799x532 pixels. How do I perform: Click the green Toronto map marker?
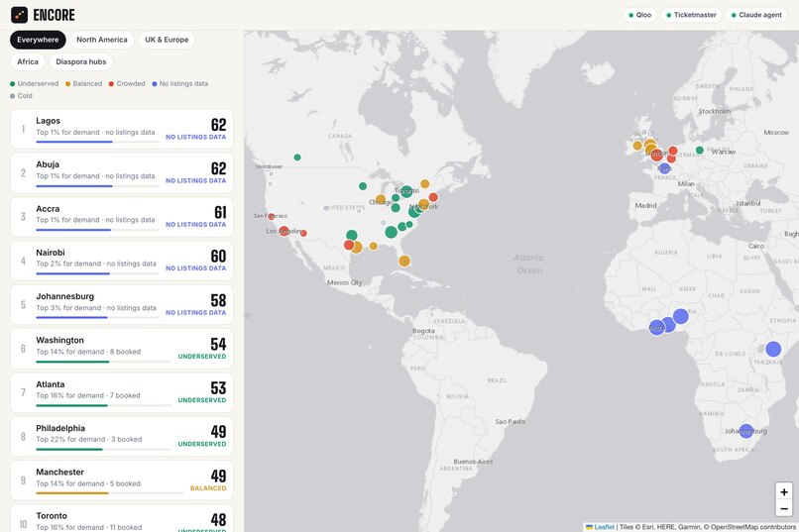pyautogui.click(x=406, y=191)
